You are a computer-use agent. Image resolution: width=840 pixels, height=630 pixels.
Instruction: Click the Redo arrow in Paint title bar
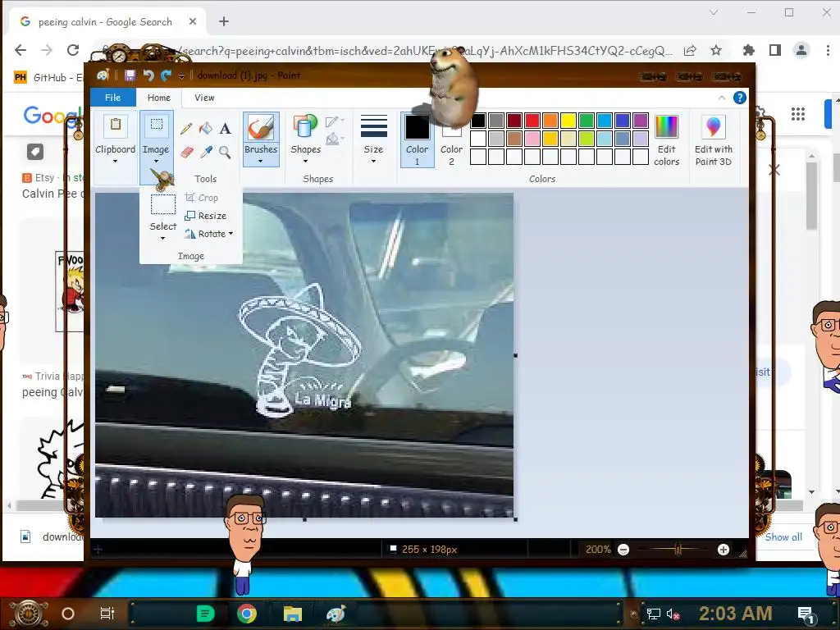(166, 75)
